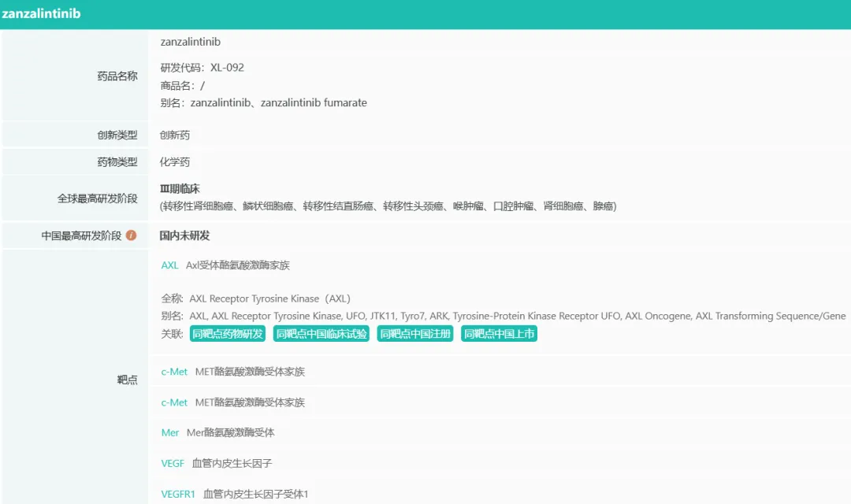This screenshot has width=851, height=504.
Task: Click the zanzalintinib title in teal header
Action: tap(41, 14)
